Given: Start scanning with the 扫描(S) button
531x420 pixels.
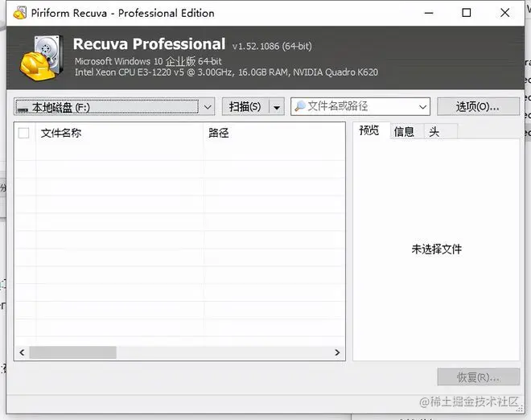Looking at the screenshot, I should tap(245, 107).
